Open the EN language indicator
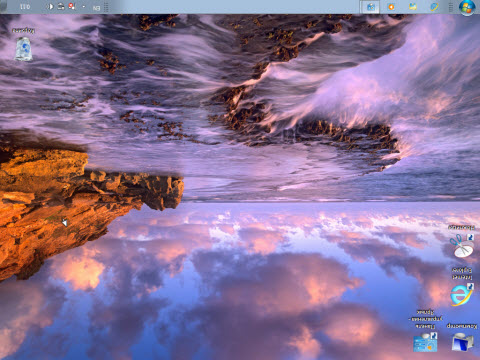Screen dimensions: 480x360 pos(96,7)
